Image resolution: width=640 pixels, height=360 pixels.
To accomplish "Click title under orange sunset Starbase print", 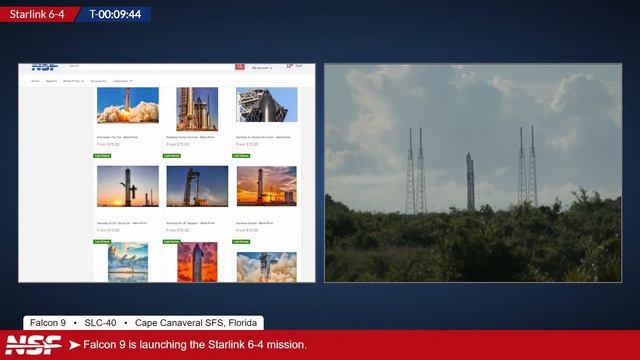I will point(254,223).
